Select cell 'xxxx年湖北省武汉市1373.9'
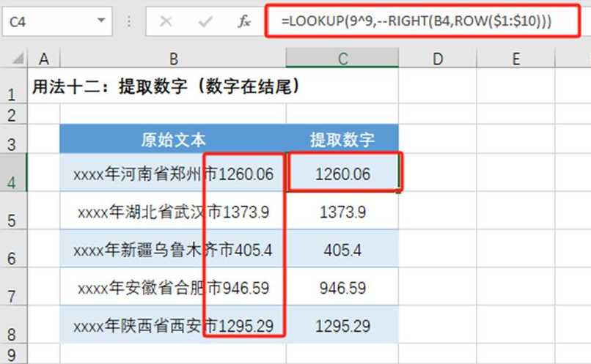 point(173,211)
